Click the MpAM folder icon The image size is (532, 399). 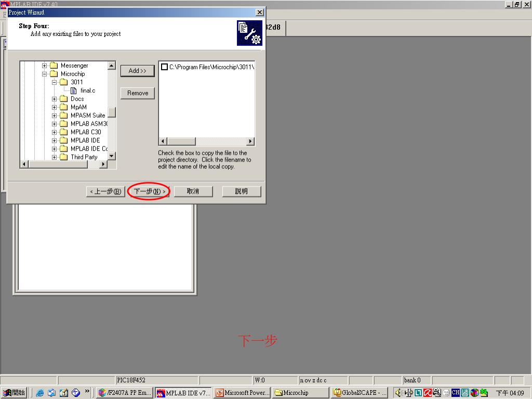pos(64,107)
